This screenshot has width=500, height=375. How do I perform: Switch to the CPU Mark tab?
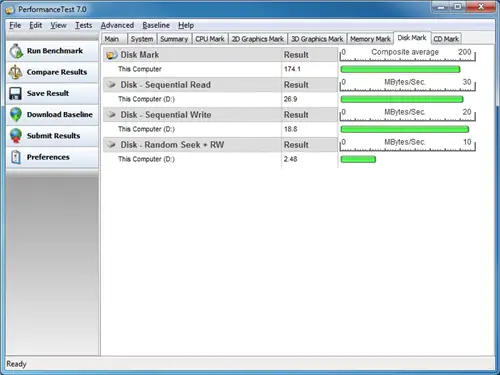(210, 39)
